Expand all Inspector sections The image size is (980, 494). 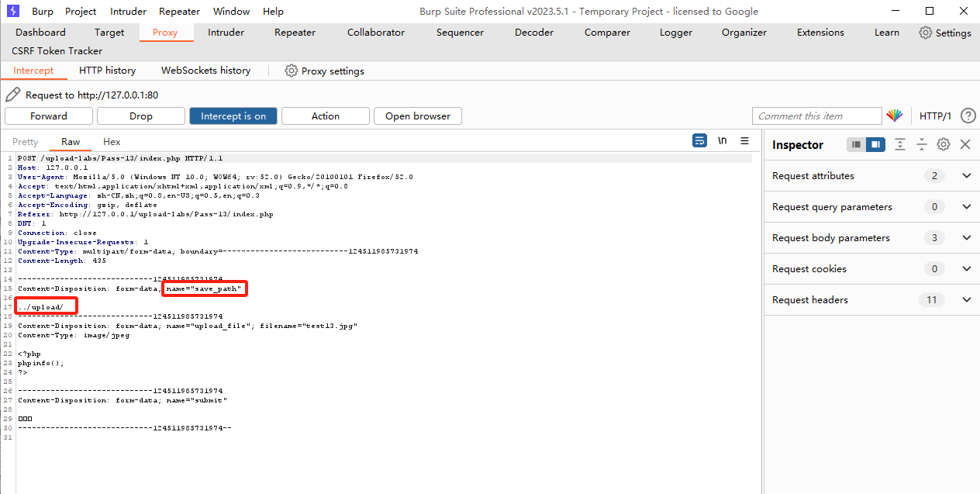(900, 144)
